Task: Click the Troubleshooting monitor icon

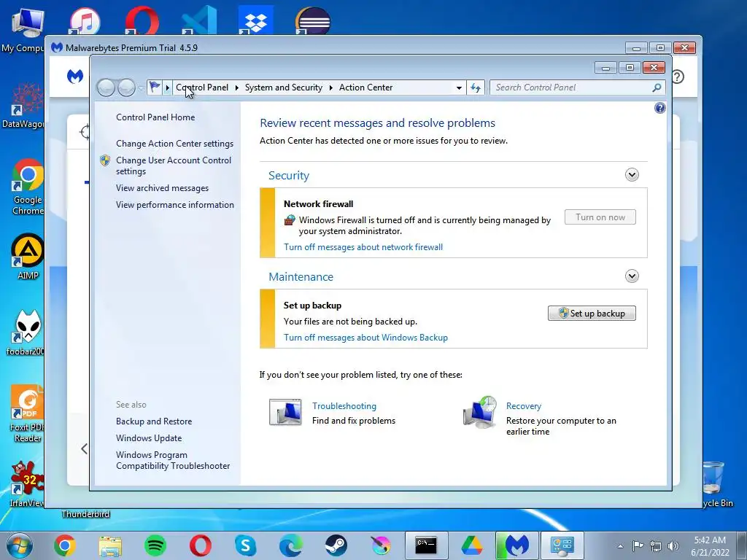Action: tap(285, 412)
